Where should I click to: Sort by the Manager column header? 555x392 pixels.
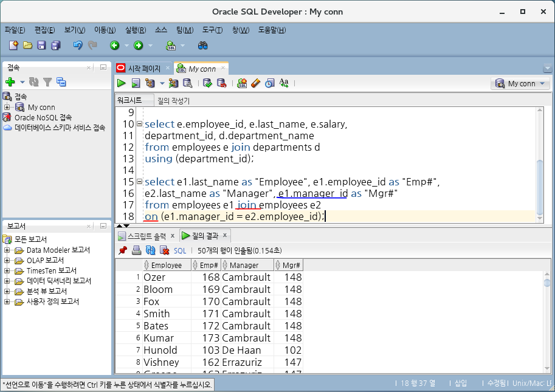pos(247,265)
